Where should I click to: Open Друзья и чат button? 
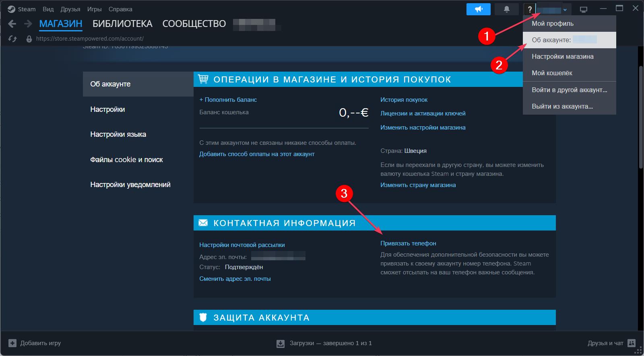click(611, 343)
